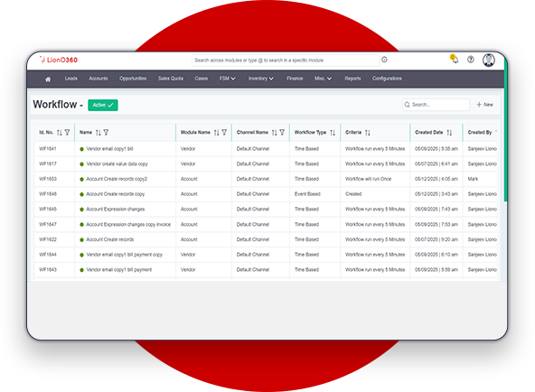This screenshot has width=535, height=392.
Task: Open the Reports module
Action: pyautogui.click(x=352, y=79)
